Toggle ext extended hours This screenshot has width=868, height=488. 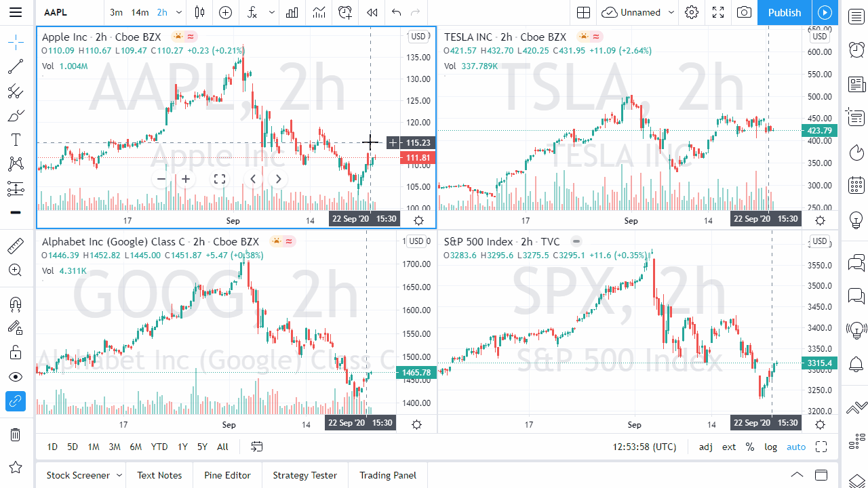point(729,447)
